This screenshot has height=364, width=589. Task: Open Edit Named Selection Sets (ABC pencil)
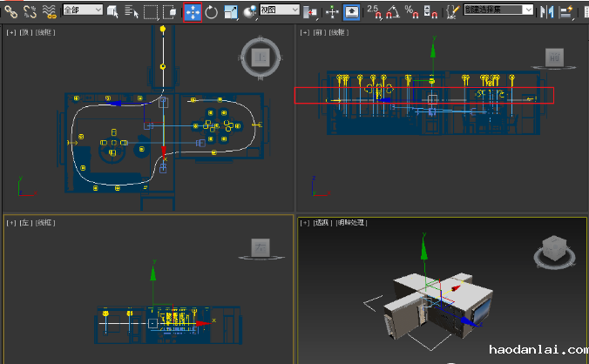[453, 11]
